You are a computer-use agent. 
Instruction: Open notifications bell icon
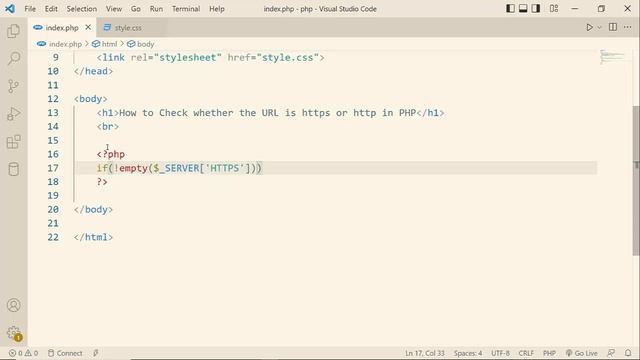coord(628,353)
